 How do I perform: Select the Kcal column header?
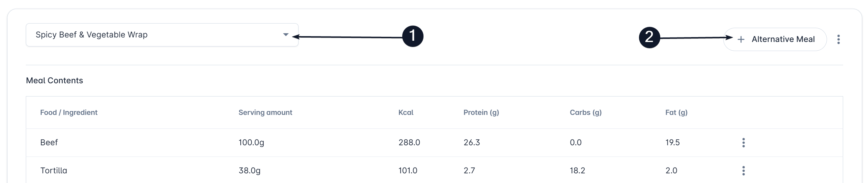tap(406, 112)
